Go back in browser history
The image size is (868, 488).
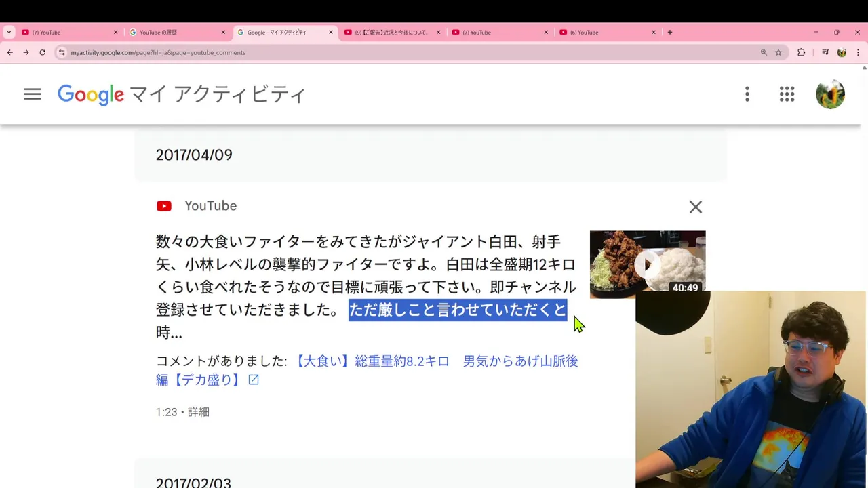pyautogui.click(x=9, y=52)
